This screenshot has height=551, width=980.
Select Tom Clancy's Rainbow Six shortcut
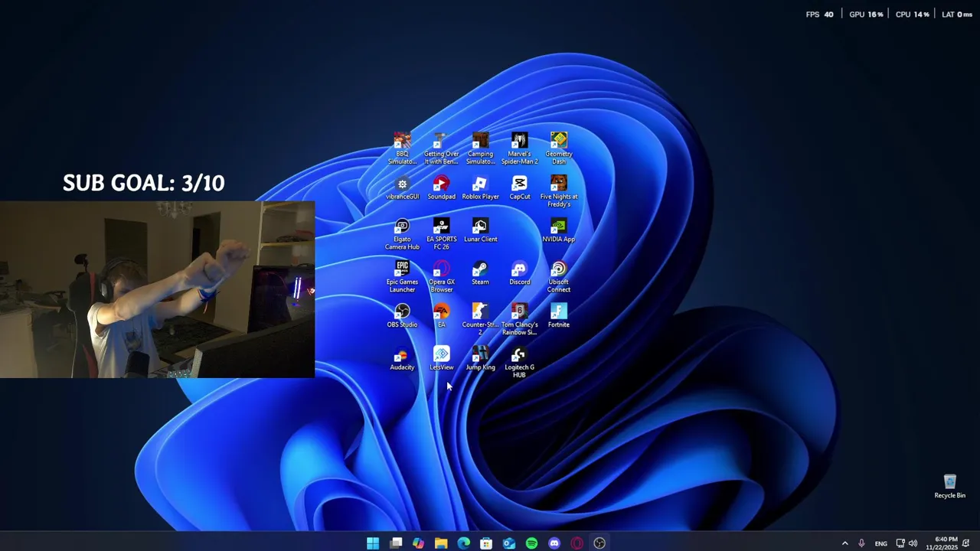click(519, 319)
